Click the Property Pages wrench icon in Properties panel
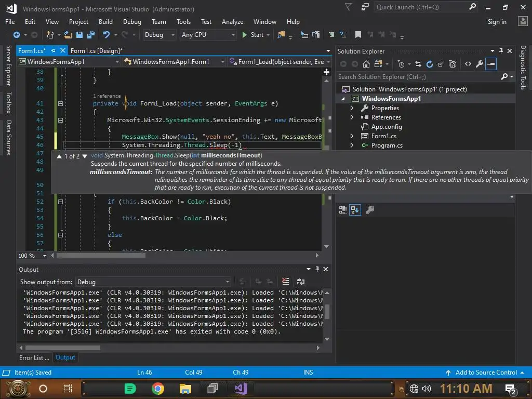 pos(370,210)
